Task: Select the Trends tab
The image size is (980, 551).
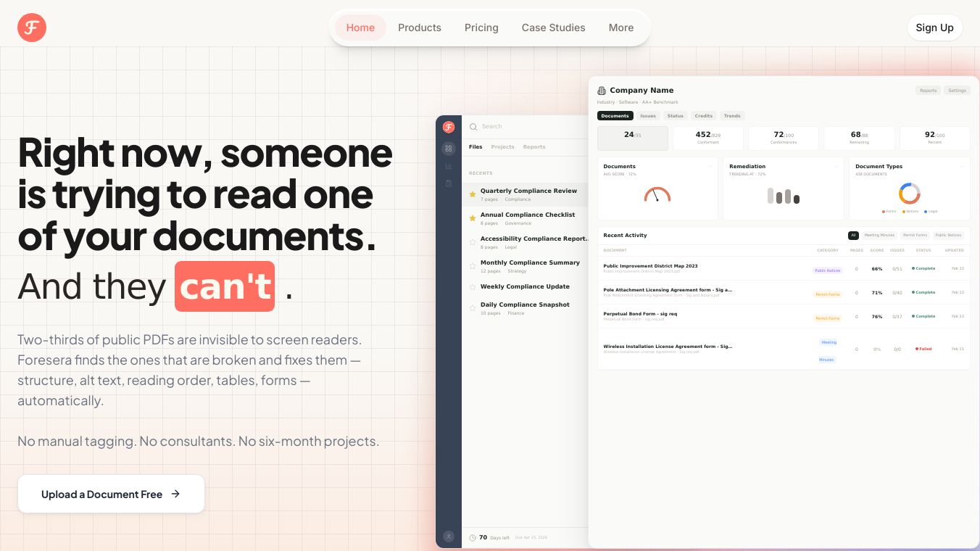Action: (x=732, y=116)
